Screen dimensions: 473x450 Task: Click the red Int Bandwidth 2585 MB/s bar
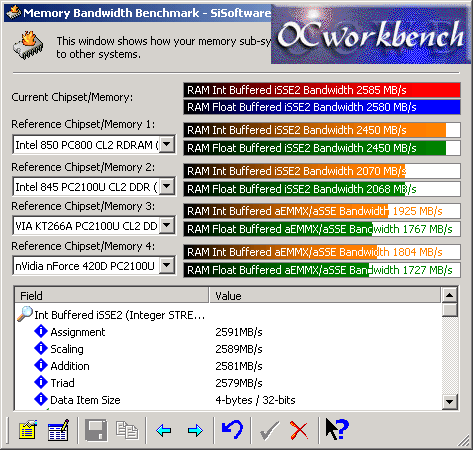point(322,90)
